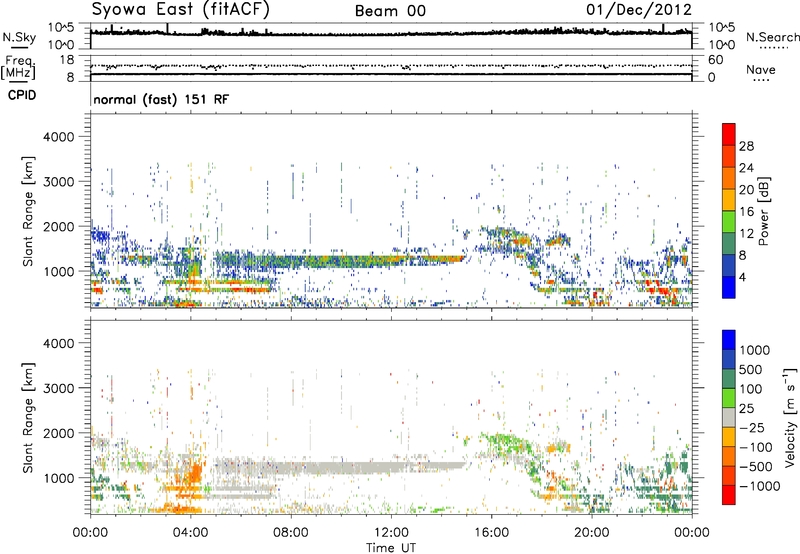Click the '-25' velocity colorbar label
The height and width of the screenshot is (554, 800).
click(x=752, y=427)
